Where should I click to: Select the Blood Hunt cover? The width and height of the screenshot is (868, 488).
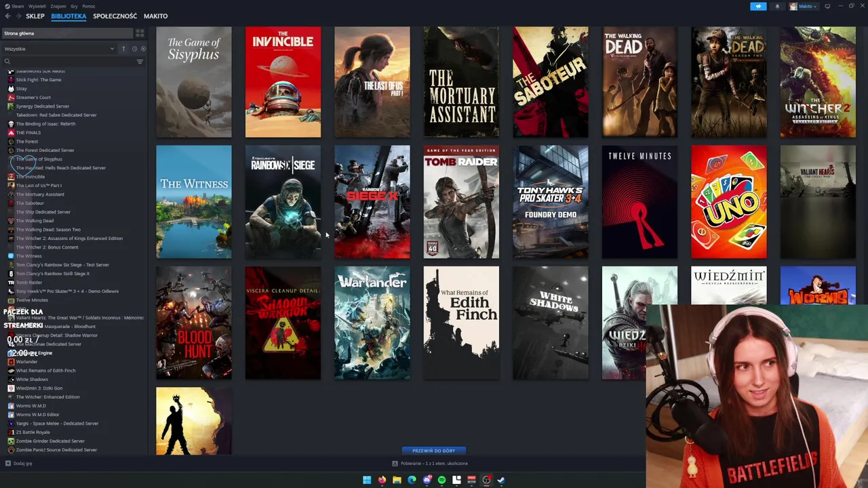pyautogui.click(x=194, y=323)
